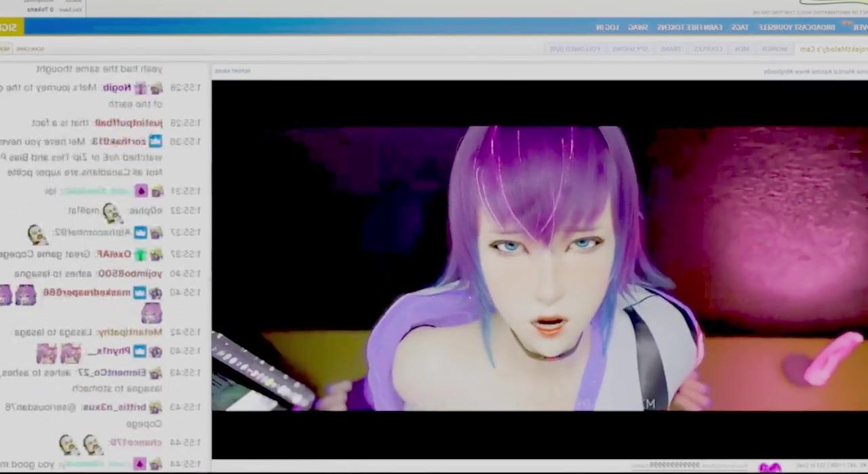The image size is (868, 474).
Task: Click username chance178 in chat
Action: 136,443
